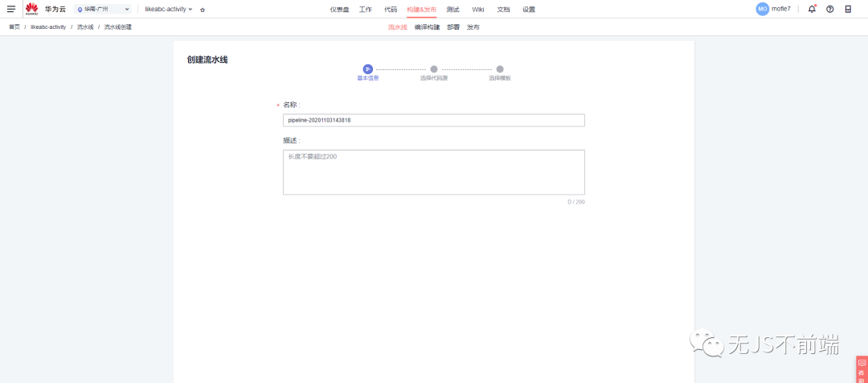Click the 基本信息 step label
The image size is (868, 383).
click(367, 79)
